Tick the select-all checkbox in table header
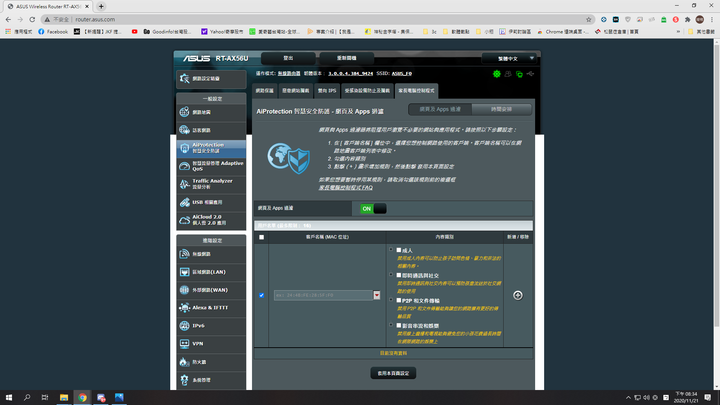This screenshot has width=720, height=405. coord(261,237)
